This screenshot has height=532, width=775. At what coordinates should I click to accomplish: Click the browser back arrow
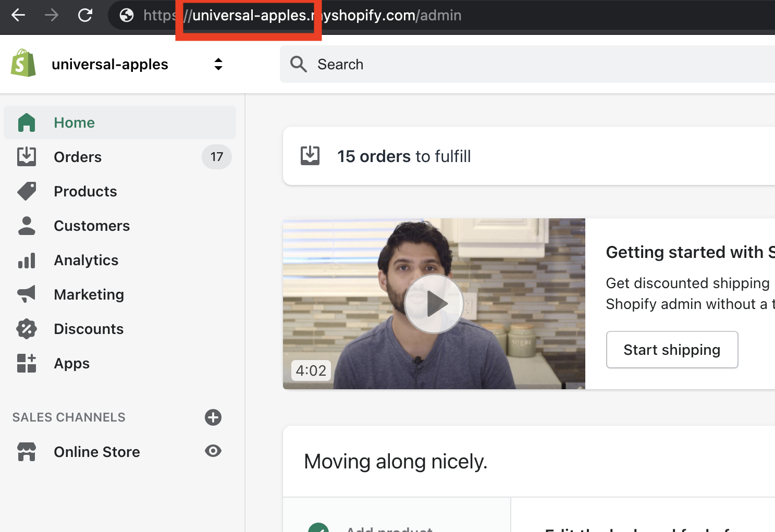18,15
